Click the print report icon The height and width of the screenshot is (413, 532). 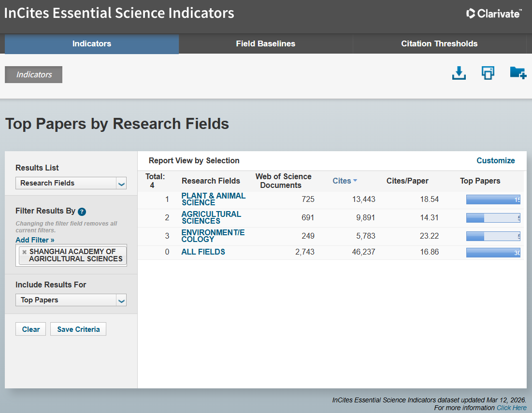point(488,73)
